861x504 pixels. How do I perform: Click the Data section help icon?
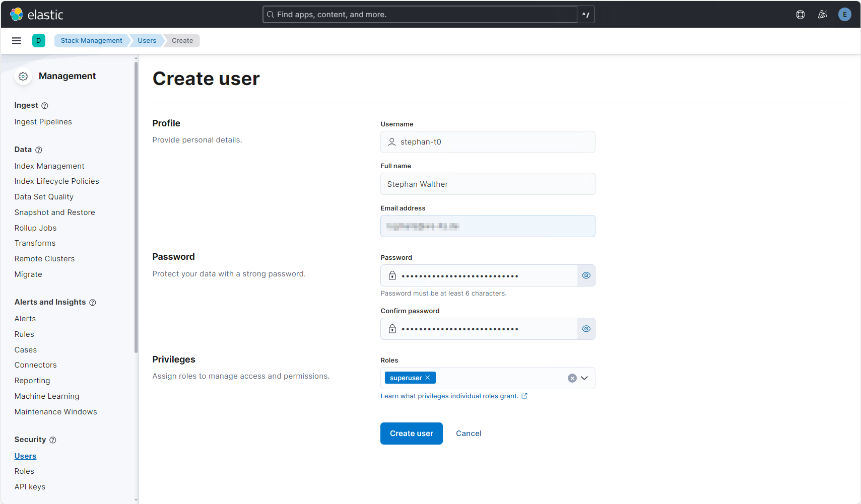(39, 150)
